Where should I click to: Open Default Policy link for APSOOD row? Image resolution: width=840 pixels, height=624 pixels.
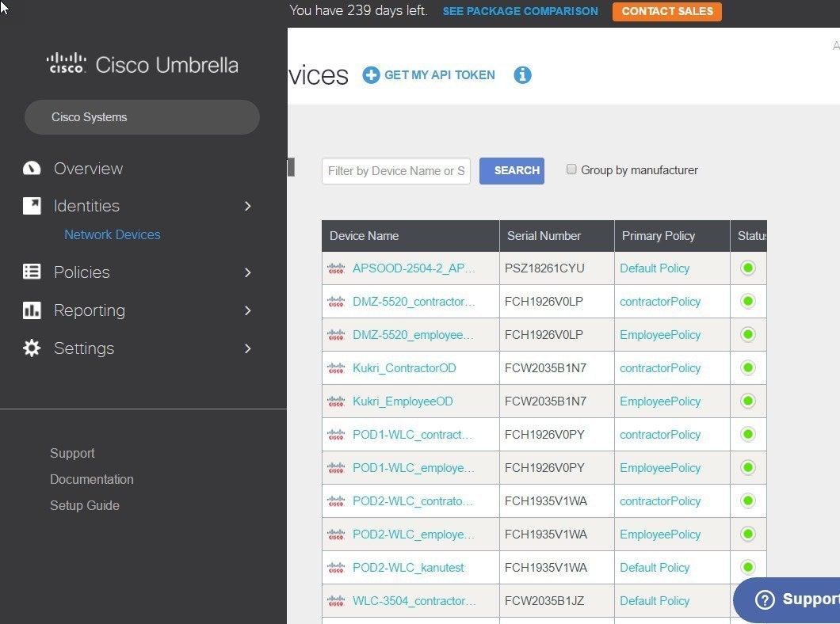(655, 268)
